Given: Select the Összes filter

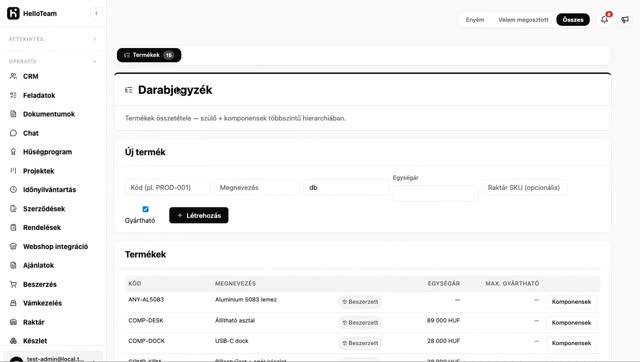Looking at the screenshot, I should [x=573, y=20].
